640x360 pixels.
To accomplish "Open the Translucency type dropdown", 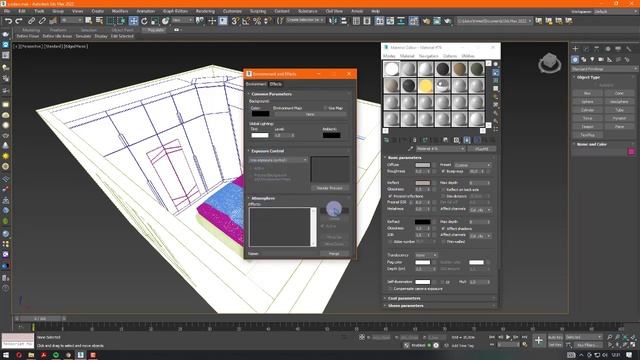I will (426, 255).
